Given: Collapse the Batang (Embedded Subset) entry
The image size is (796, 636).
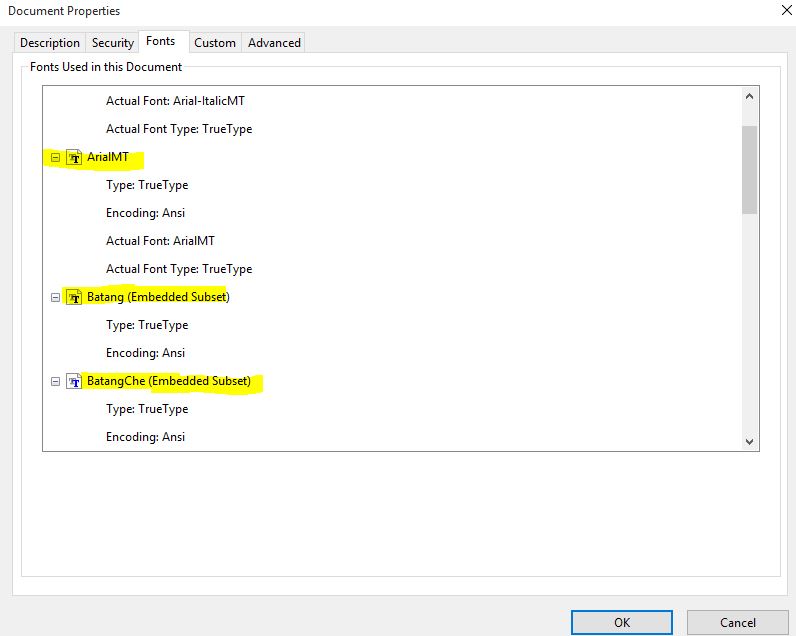Looking at the screenshot, I should (x=56, y=297).
